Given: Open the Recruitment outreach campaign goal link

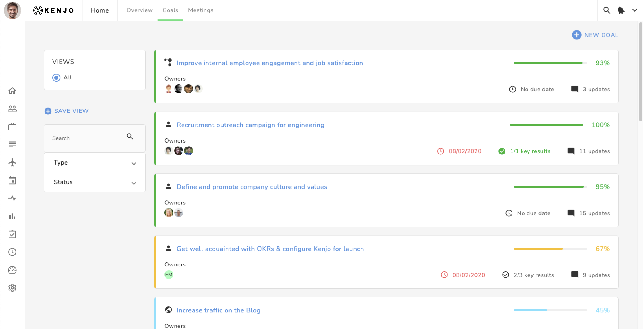Looking at the screenshot, I should [250, 125].
